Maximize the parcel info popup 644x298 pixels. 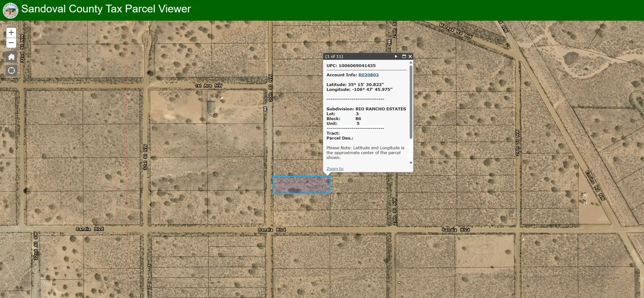point(404,56)
